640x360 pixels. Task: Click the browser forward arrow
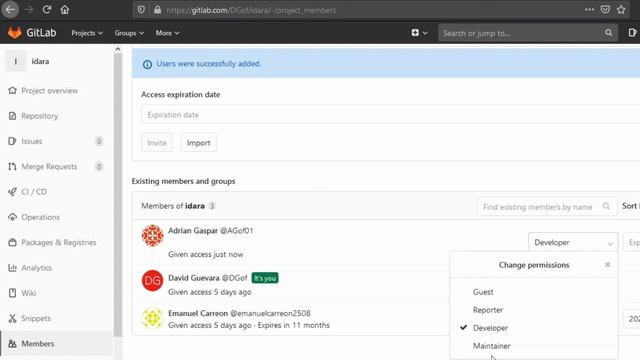(x=29, y=9)
